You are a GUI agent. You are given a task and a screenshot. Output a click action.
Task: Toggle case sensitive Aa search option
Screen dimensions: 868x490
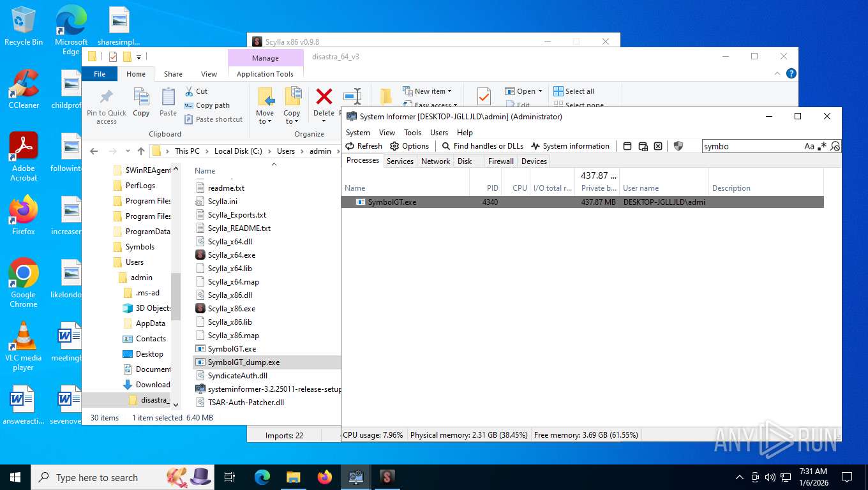click(809, 146)
